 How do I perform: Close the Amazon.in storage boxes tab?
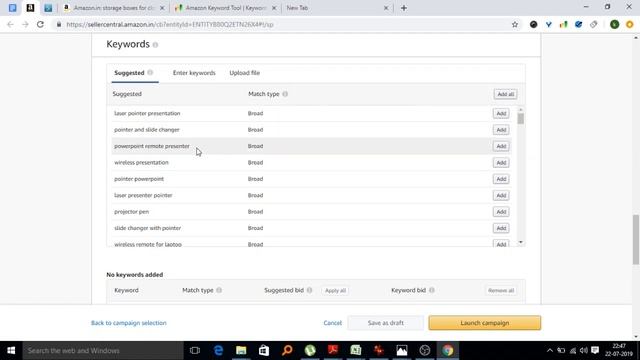click(x=162, y=8)
